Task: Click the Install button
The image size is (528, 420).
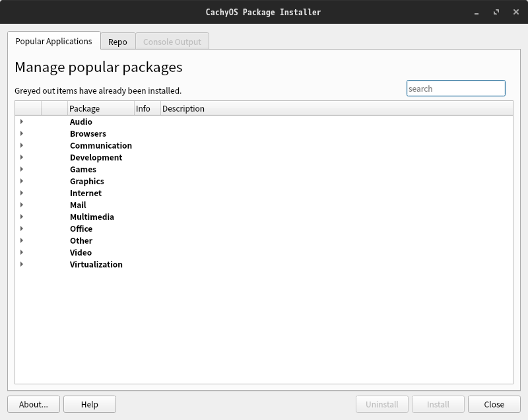Action: [438, 404]
